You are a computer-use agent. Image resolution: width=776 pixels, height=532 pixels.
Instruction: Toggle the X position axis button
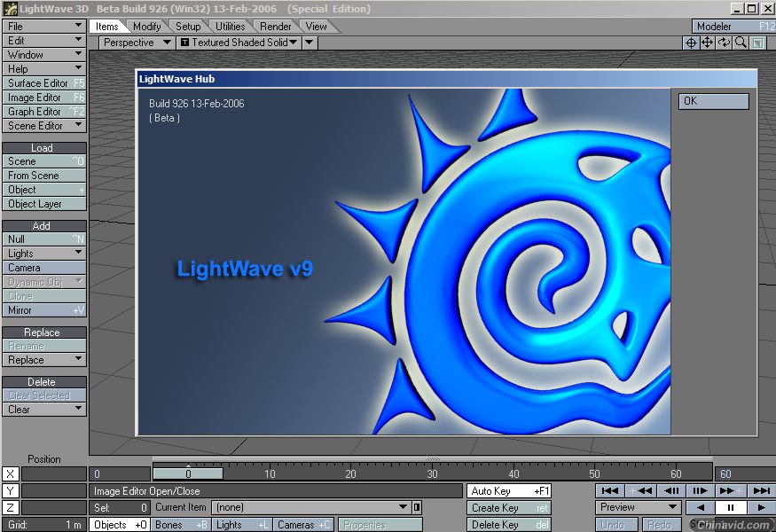10,474
